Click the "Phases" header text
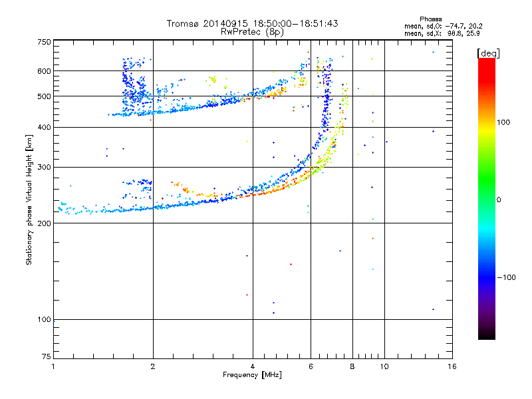Image resolution: width=532 pixels, height=399 pixels. tap(430, 19)
